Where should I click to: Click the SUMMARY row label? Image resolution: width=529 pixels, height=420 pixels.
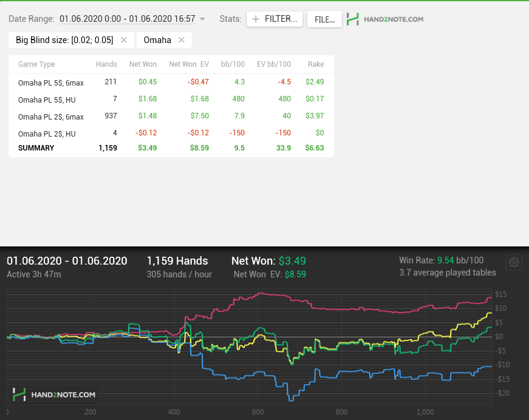(36, 148)
